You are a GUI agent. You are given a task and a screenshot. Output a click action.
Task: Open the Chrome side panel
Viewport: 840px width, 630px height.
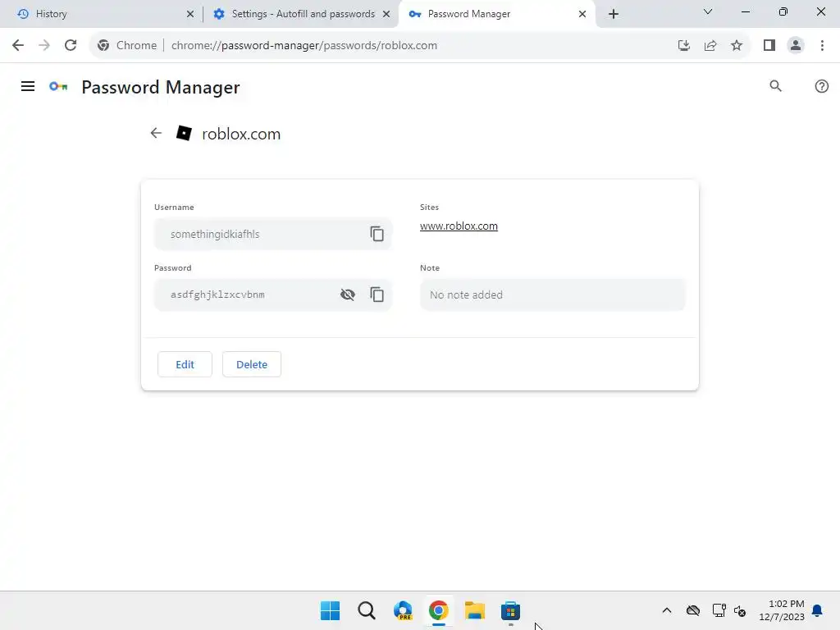[x=769, y=46]
